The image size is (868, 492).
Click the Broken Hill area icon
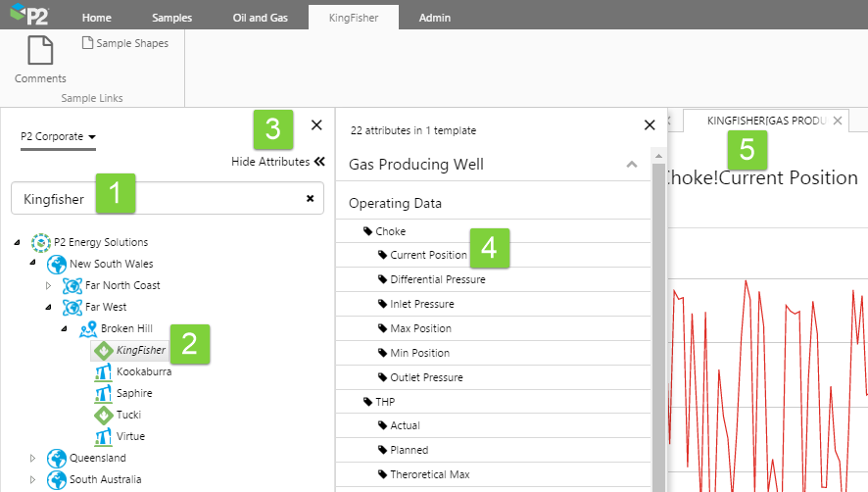pos(88,328)
